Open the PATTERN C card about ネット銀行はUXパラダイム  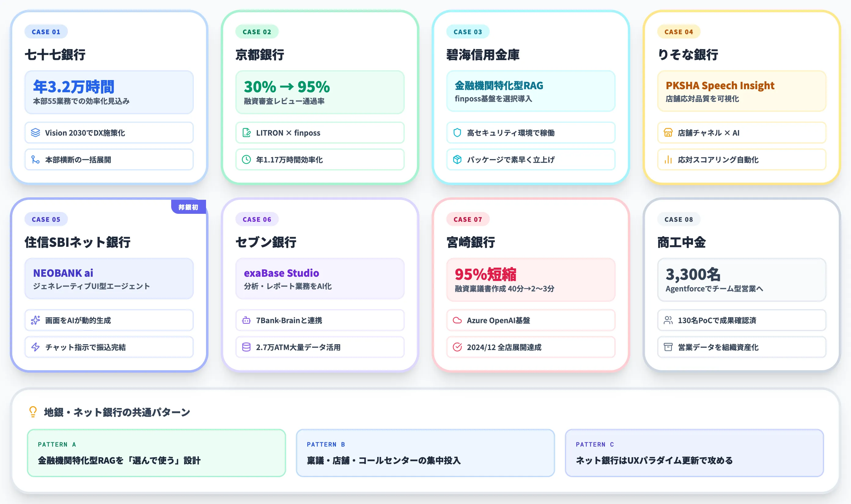point(694,453)
